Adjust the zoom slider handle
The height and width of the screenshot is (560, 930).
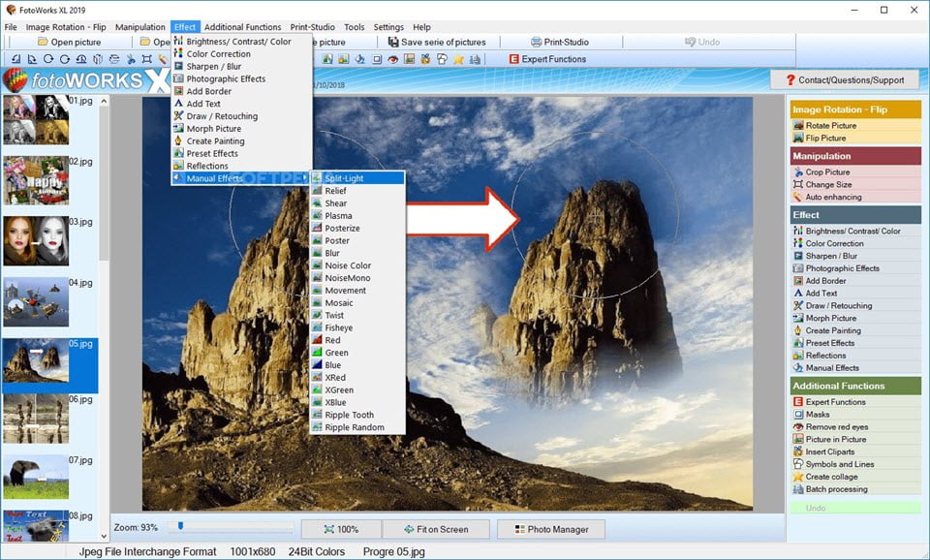(x=180, y=525)
